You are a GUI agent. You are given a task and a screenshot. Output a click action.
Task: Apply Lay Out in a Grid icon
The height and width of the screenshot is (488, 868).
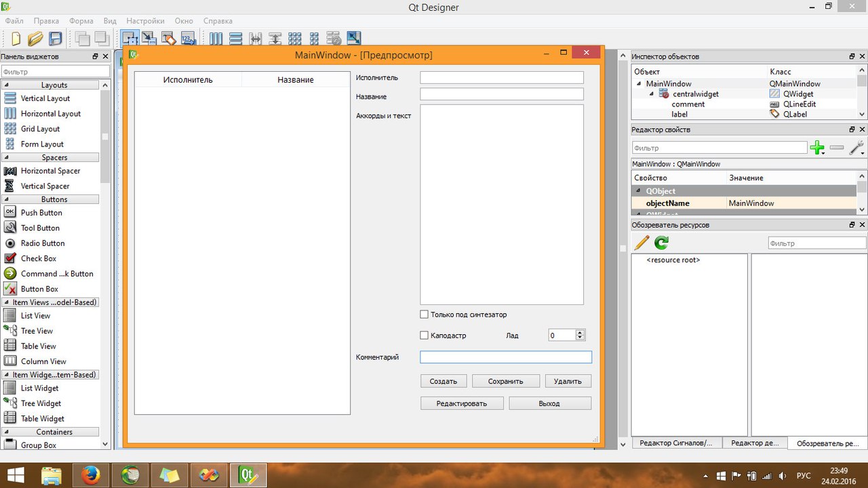coord(295,39)
